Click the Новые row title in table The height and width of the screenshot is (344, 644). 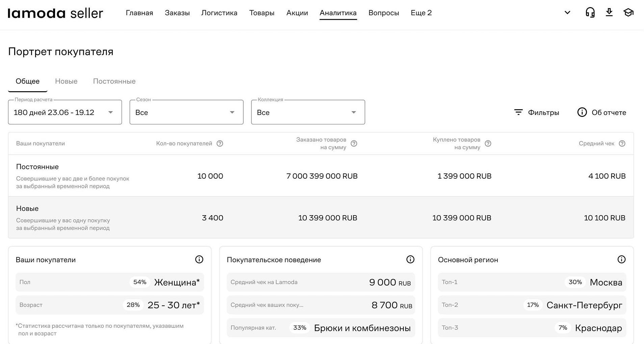tap(27, 208)
